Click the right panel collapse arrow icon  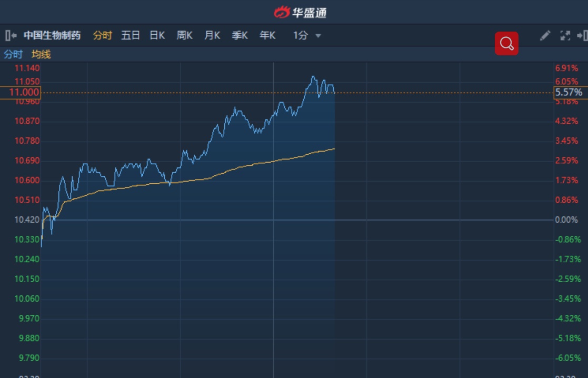582,36
